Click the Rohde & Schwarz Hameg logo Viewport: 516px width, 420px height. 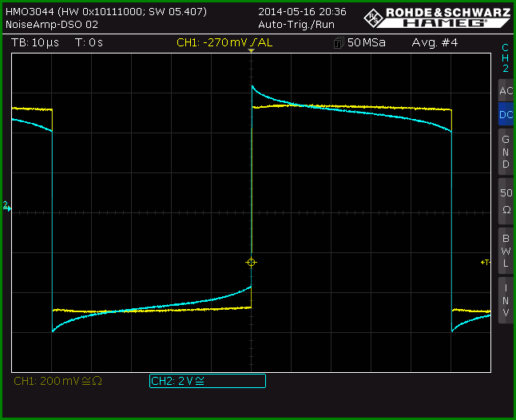[x=437, y=18]
